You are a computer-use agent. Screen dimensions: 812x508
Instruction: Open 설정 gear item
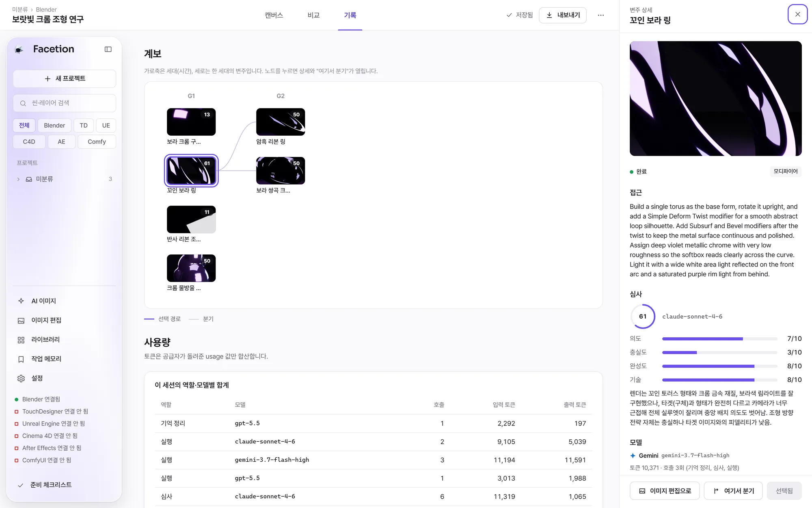pos(64,378)
